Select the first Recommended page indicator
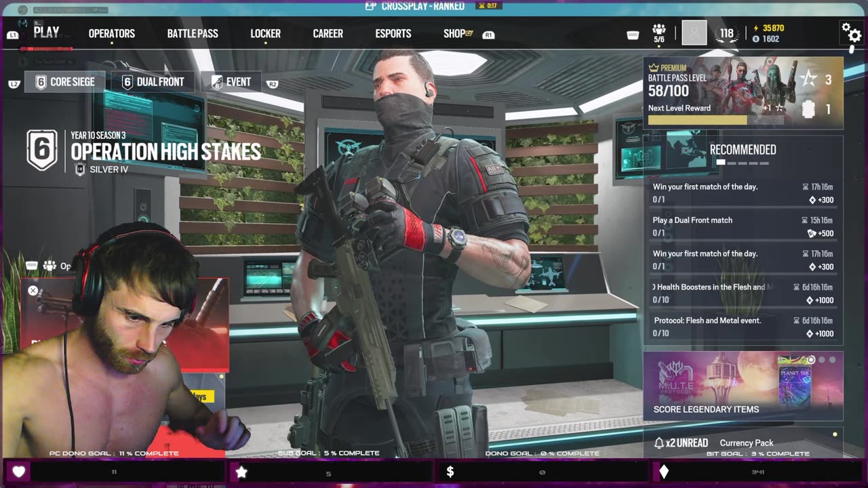This screenshot has width=868, height=488. point(720,163)
